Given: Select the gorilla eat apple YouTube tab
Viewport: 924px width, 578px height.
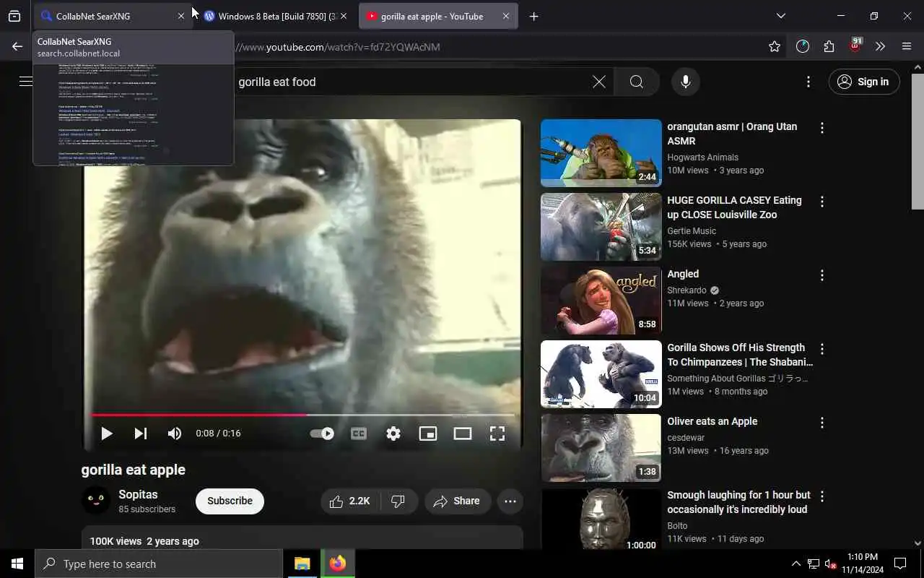Looking at the screenshot, I should point(438,16).
